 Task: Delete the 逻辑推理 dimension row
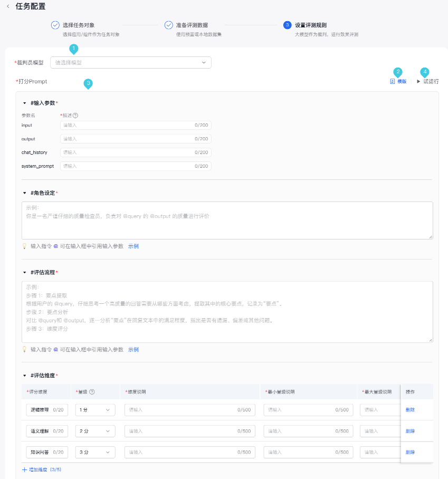(410, 410)
